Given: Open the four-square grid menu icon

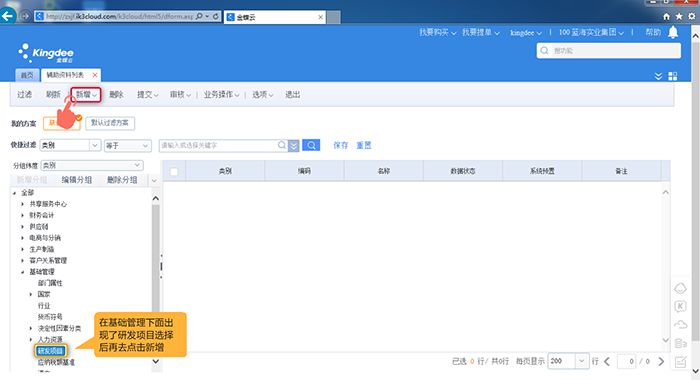Looking at the screenshot, I should (x=672, y=76).
